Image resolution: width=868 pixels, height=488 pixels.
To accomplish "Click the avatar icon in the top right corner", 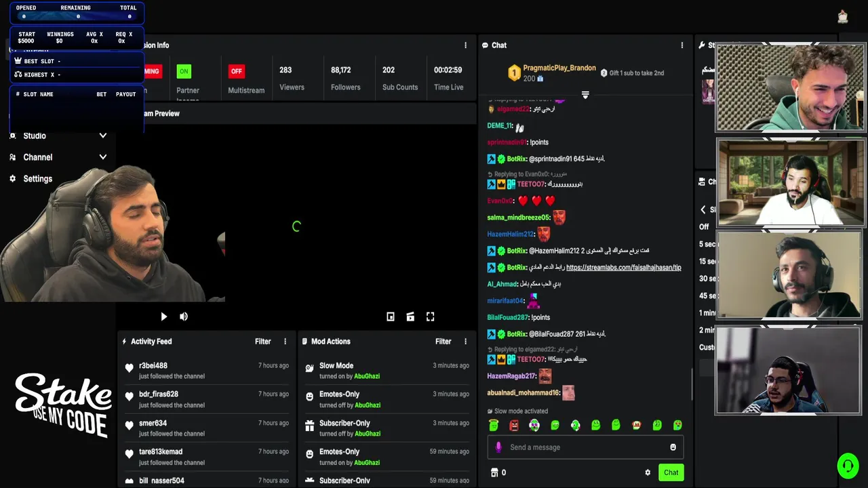I will 843,17.
